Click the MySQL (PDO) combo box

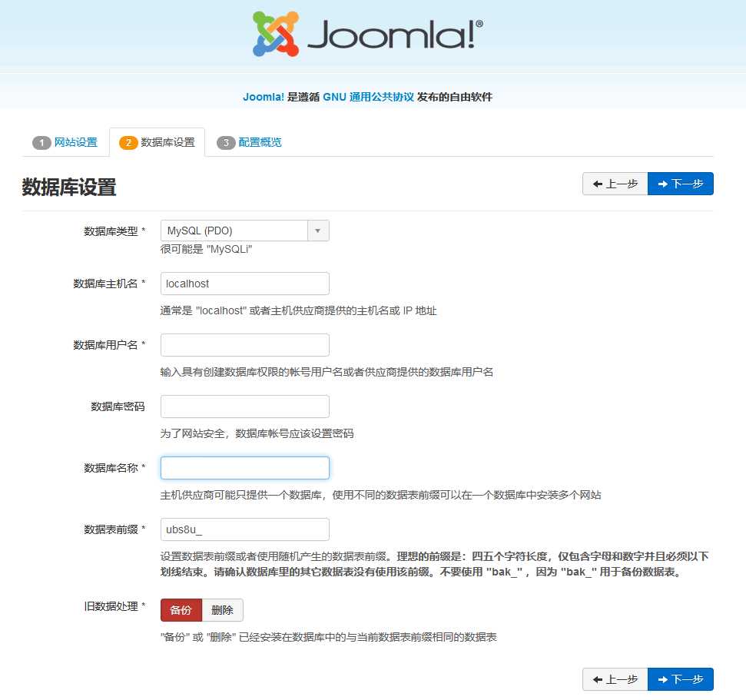coord(244,231)
